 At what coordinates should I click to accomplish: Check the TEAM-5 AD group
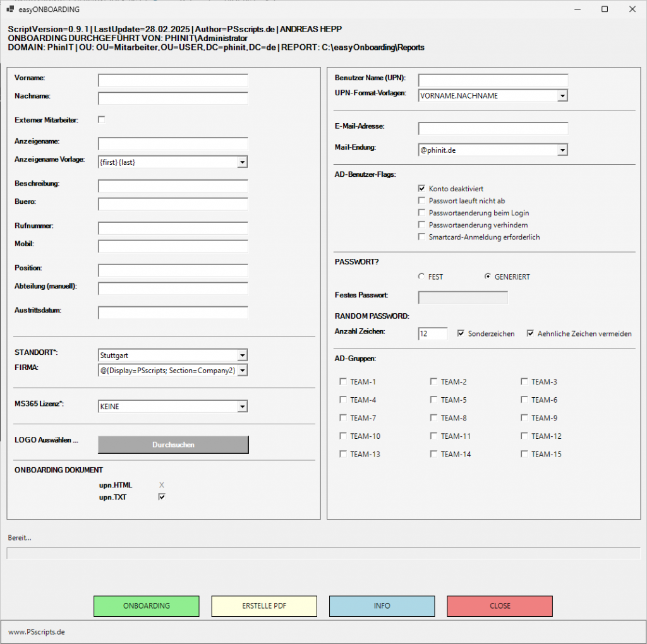coord(433,400)
